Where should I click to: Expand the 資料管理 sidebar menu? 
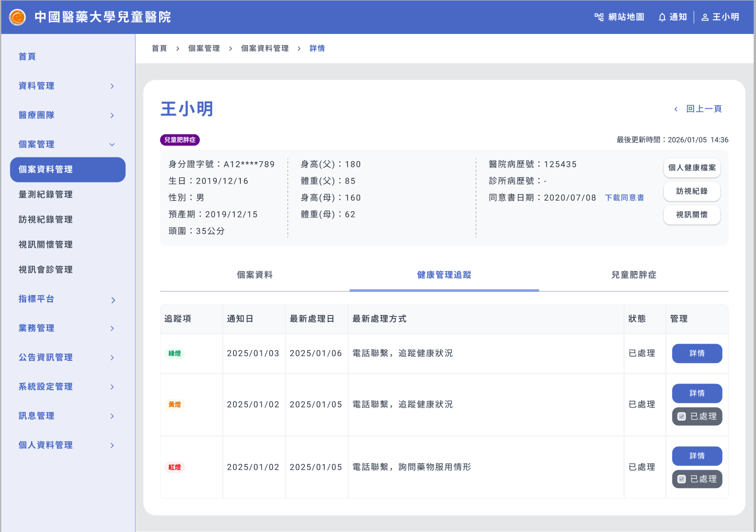(x=112, y=86)
